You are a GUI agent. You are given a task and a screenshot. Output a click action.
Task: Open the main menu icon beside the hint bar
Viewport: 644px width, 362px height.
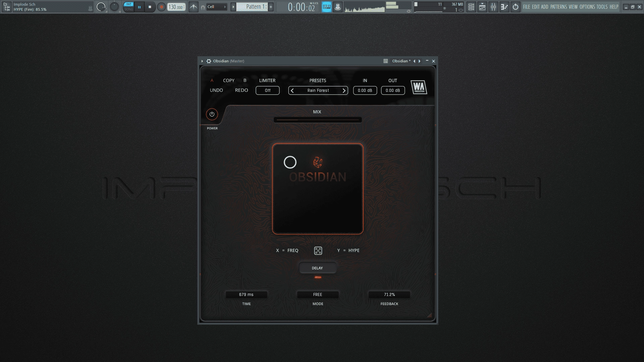tap(7, 7)
